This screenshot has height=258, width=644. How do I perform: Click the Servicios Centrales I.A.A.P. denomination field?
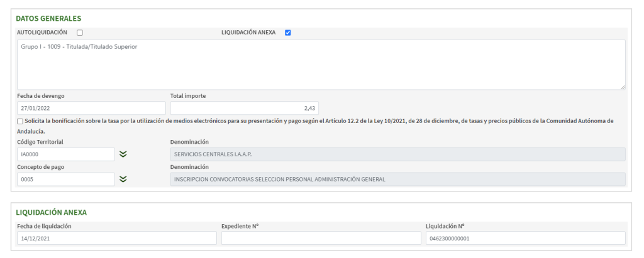tap(397, 154)
